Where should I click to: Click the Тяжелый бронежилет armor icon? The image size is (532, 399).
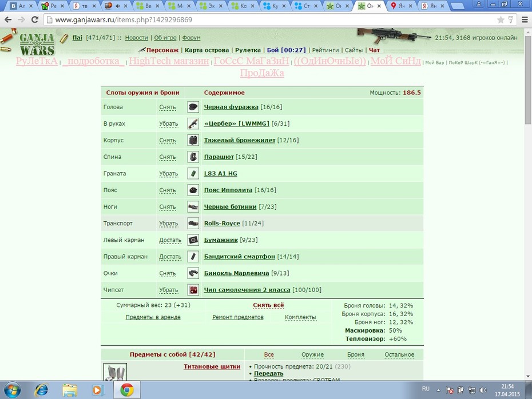point(193,141)
